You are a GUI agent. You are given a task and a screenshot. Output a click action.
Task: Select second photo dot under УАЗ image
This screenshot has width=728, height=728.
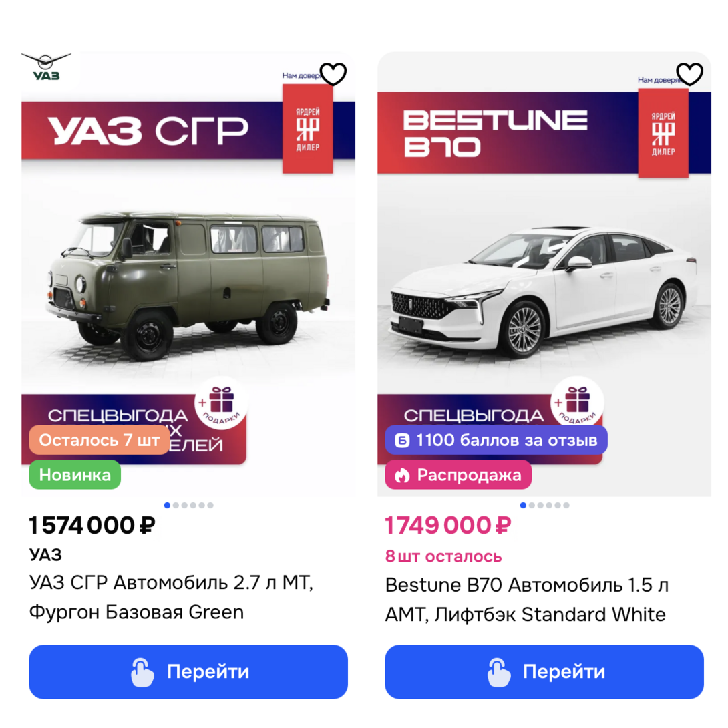coord(176,505)
